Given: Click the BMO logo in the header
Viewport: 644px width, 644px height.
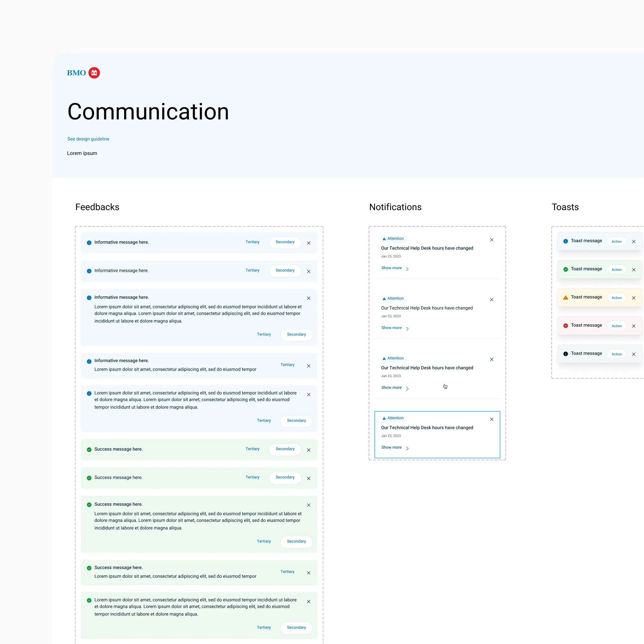Looking at the screenshot, I should (x=83, y=73).
